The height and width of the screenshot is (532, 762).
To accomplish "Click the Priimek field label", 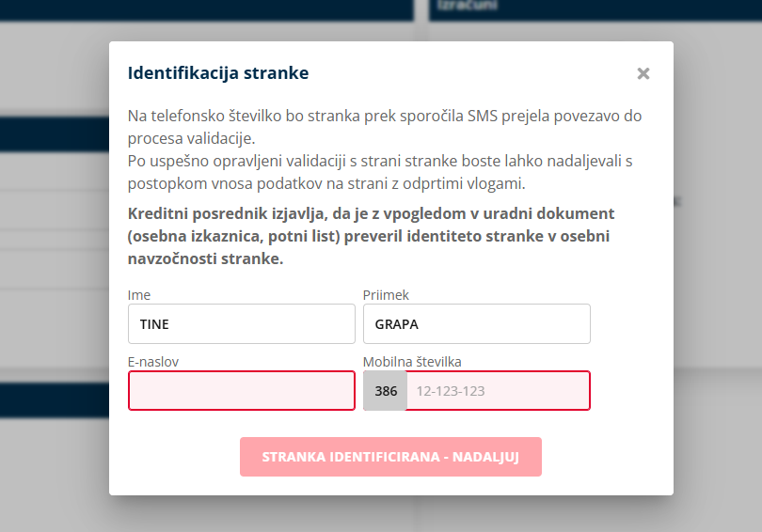I will pos(386,295).
